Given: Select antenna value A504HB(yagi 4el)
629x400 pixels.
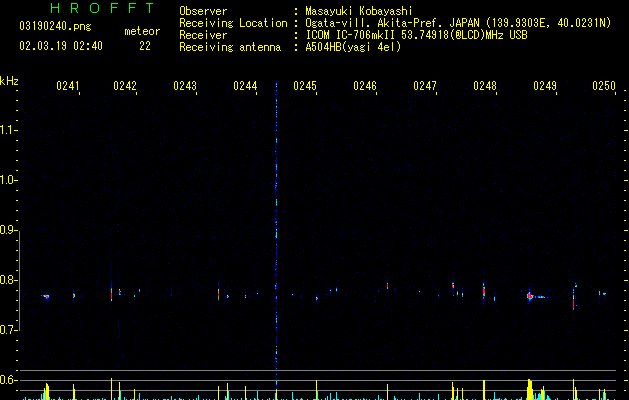Looking at the screenshot, I should tap(353, 47).
